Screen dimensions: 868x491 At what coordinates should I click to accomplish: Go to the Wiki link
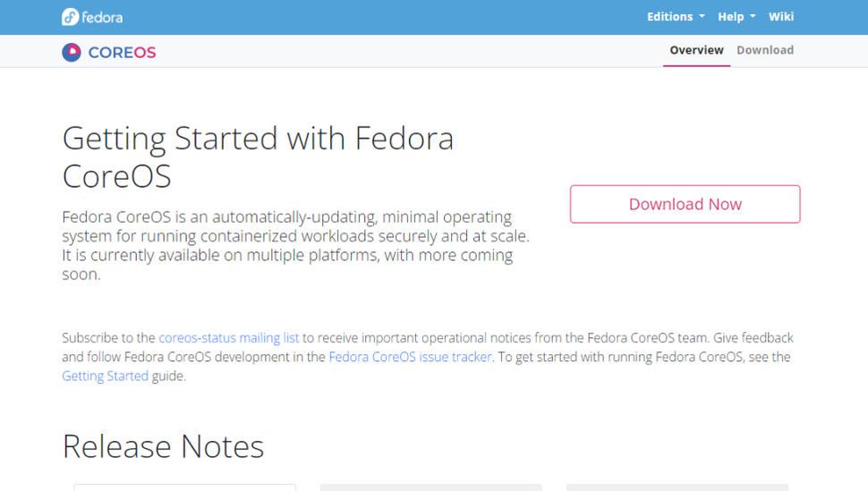pos(781,17)
